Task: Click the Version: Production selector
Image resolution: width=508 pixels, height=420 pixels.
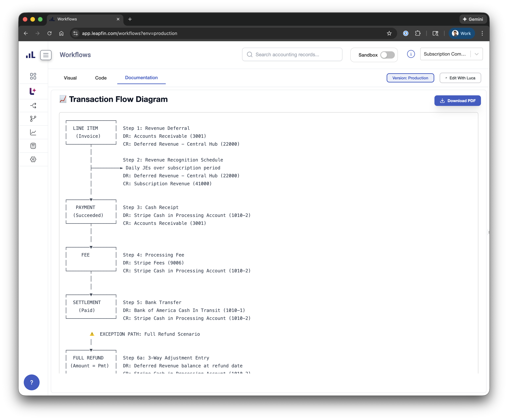Action: click(410, 78)
